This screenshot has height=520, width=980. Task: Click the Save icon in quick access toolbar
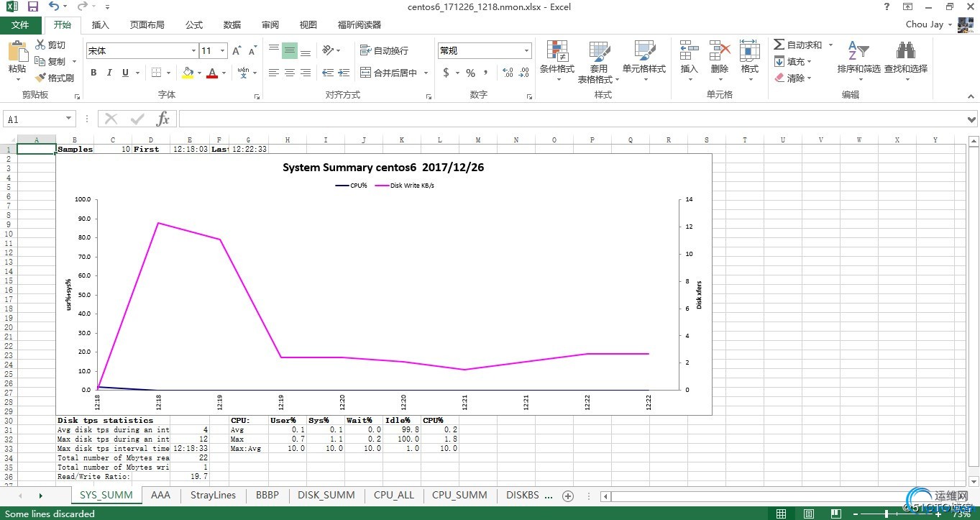[33, 6]
